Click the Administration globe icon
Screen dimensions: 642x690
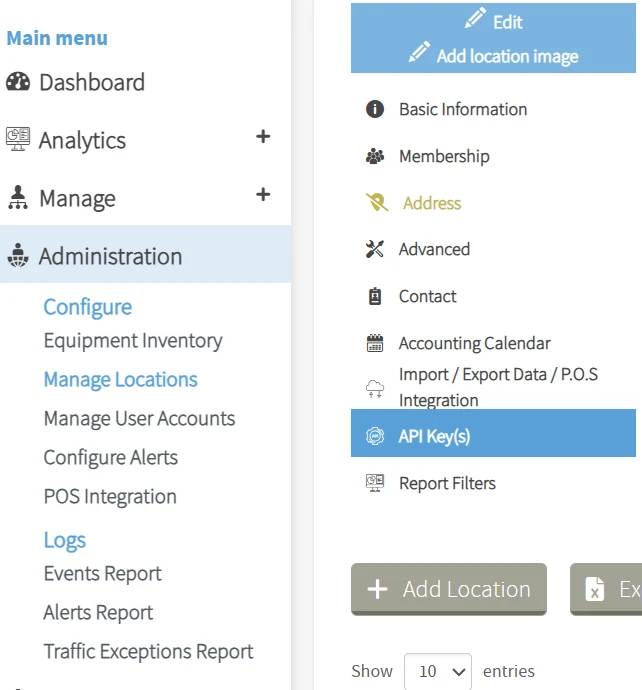(18, 256)
